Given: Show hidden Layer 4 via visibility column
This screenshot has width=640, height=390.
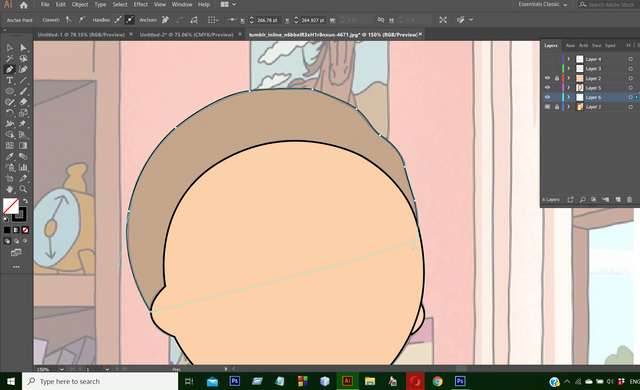Looking at the screenshot, I should pos(547,59).
